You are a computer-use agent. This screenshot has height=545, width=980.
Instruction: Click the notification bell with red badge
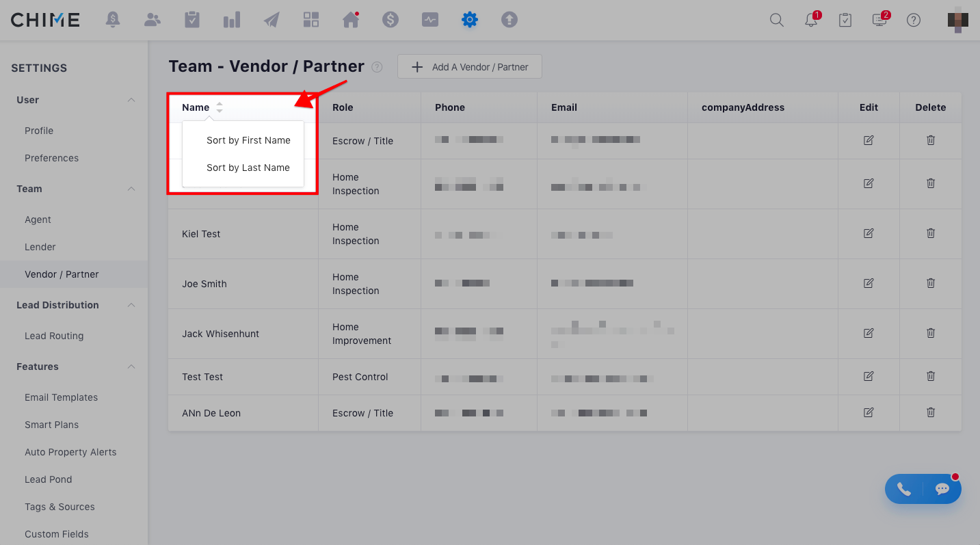point(811,20)
